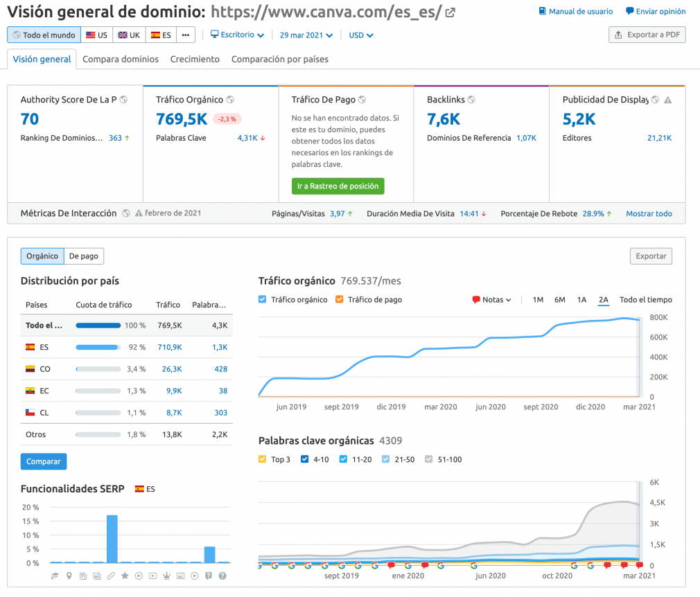Click the map pin SERP feature icon
Image resolution: width=700 pixels, height=597 pixels.
[69, 576]
